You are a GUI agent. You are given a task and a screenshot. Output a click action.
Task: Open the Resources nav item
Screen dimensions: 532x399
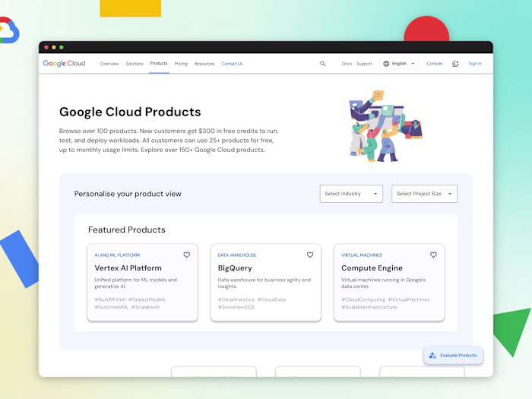[x=204, y=64]
